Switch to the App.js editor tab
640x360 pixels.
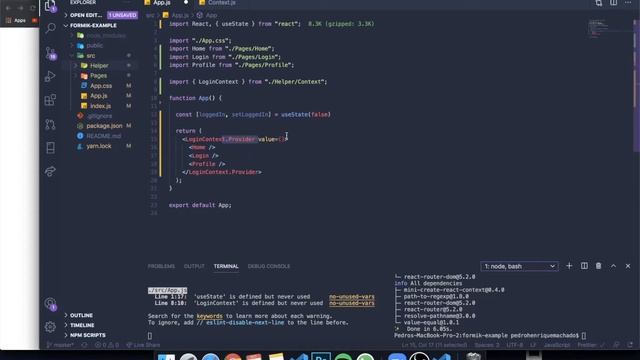click(x=162, y=3)
